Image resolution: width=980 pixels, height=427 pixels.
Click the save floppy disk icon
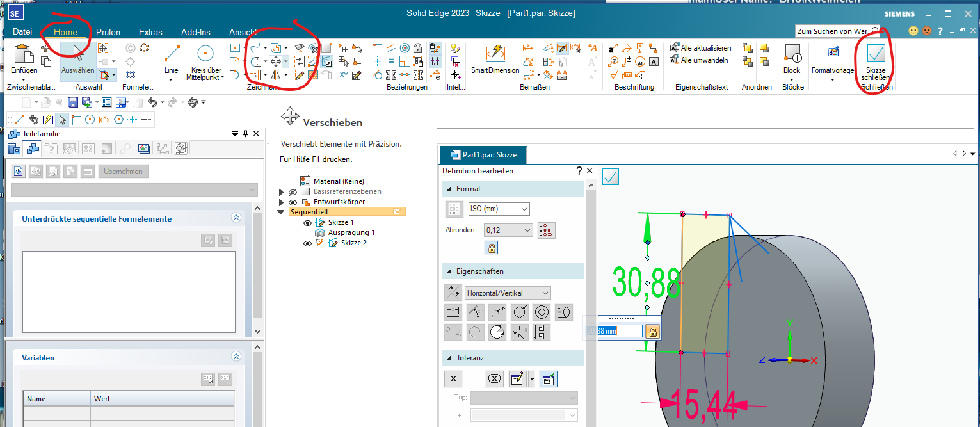(x=72, y=102)
